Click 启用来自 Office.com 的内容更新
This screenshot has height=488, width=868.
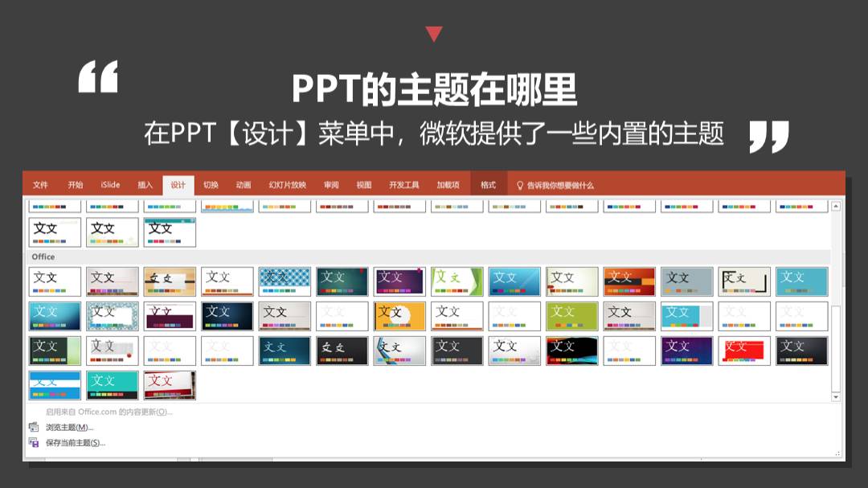tap(109, 412)
